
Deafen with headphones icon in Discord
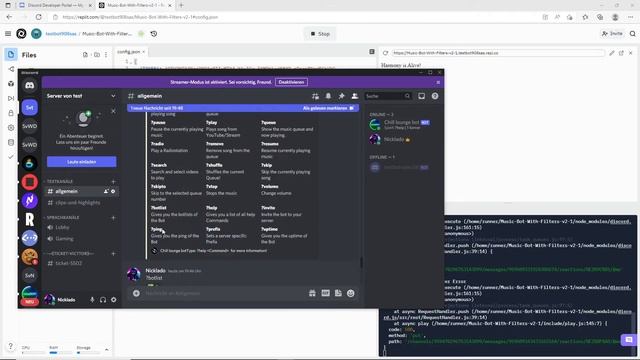coord(103,300)
